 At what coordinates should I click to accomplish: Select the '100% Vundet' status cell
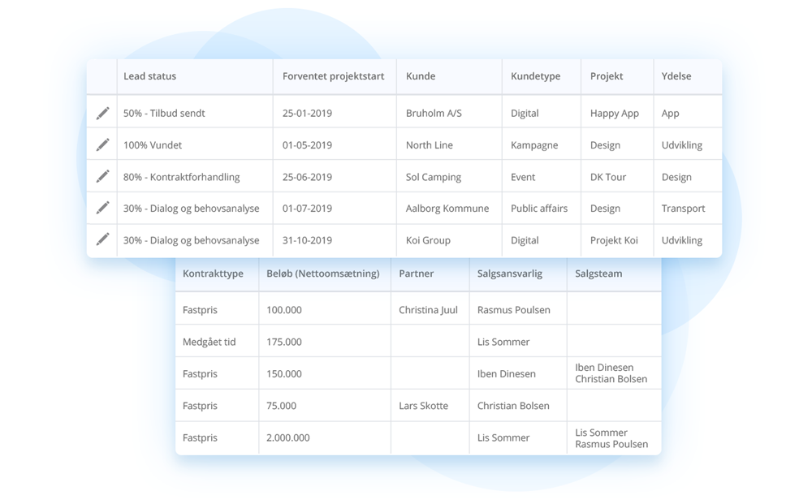click(195, 145)
